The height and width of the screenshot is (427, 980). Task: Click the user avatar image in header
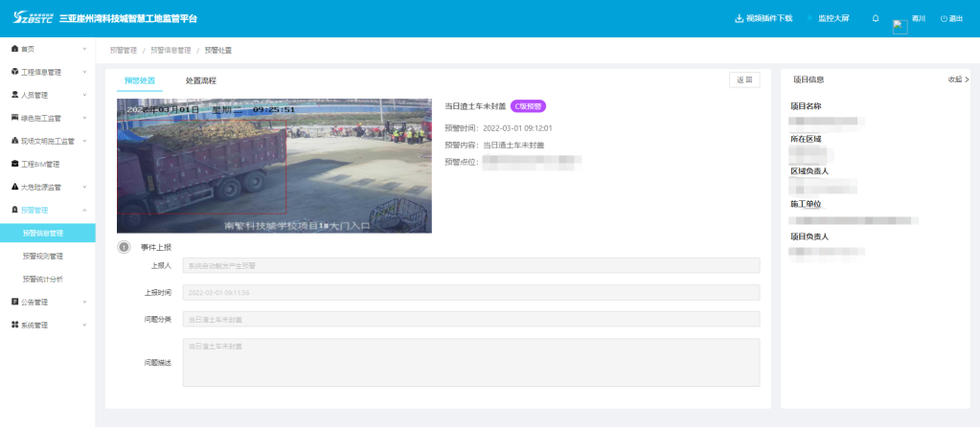[900, 26]
